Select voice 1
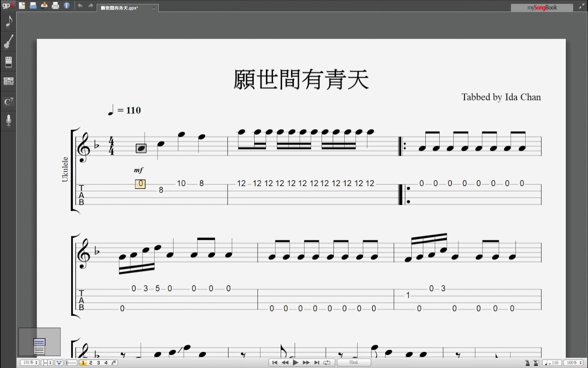The image size is (588, 368). 83,363
